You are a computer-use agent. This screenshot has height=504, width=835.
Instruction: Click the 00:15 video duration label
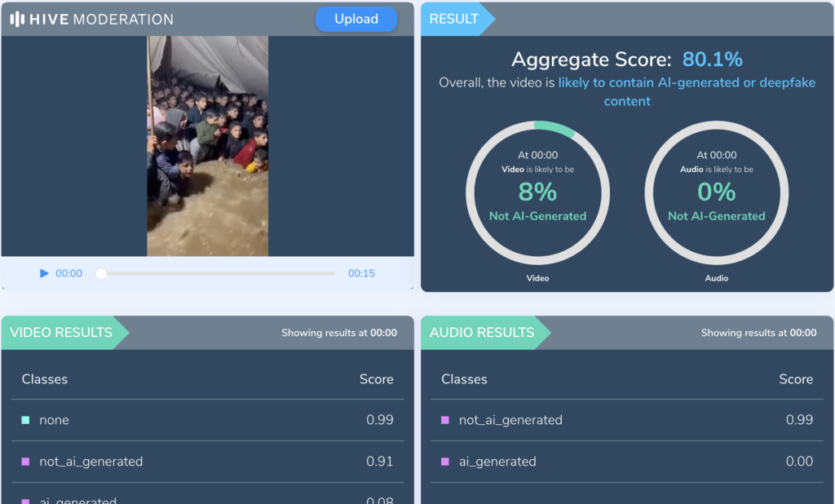(x=361, y=274)
